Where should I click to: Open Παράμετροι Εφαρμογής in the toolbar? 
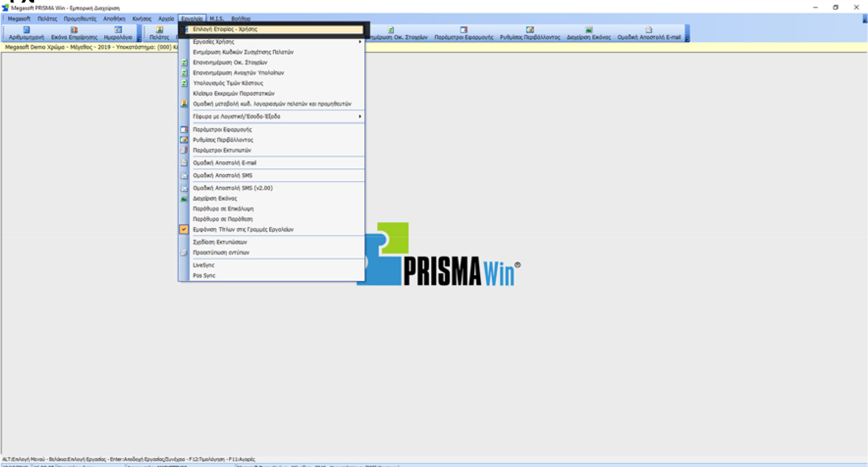coord(463,33)
